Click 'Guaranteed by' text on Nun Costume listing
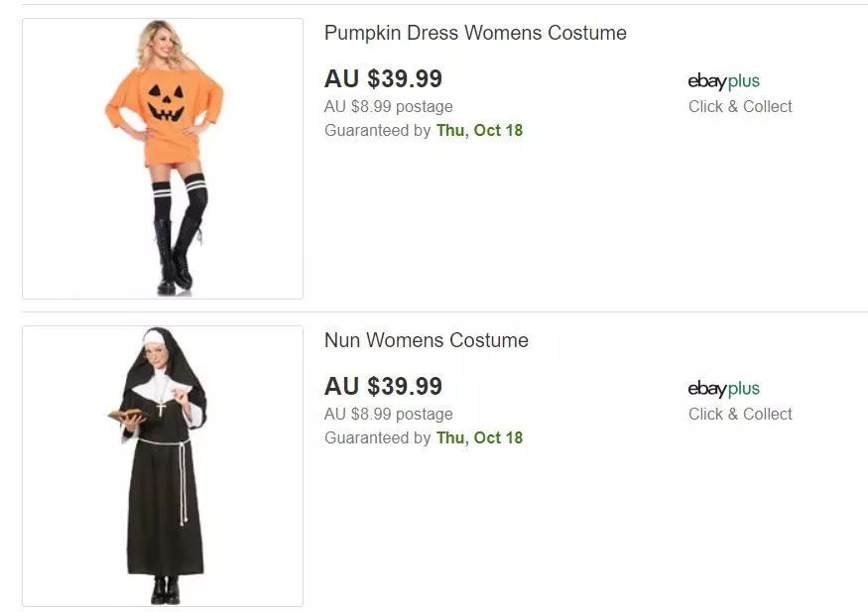Screen dimensions: 868x612 click(x=377, y=437)
